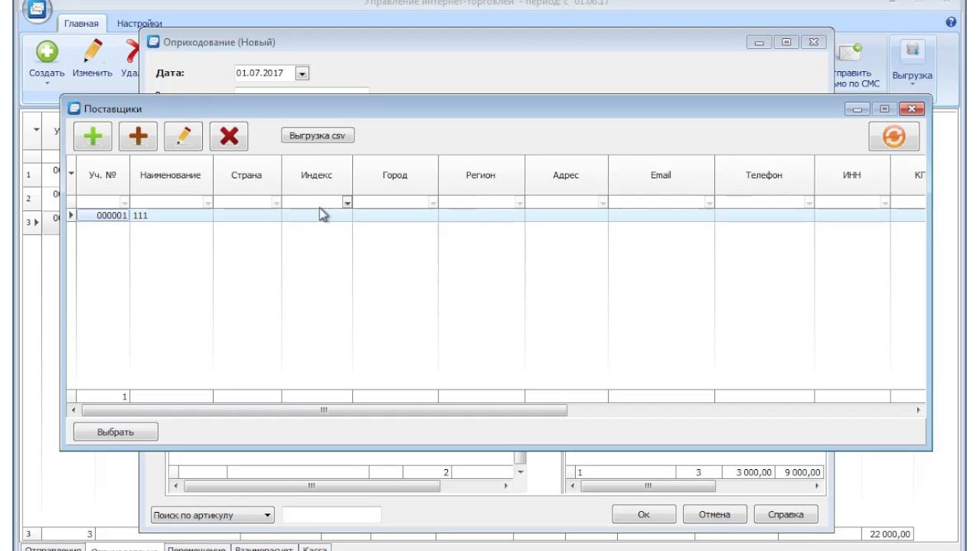Image resolution: width=980 pixels, height=551 pixels.
Task: Open the Страна column filter dropdown
Action: click(x=276, y=203)
